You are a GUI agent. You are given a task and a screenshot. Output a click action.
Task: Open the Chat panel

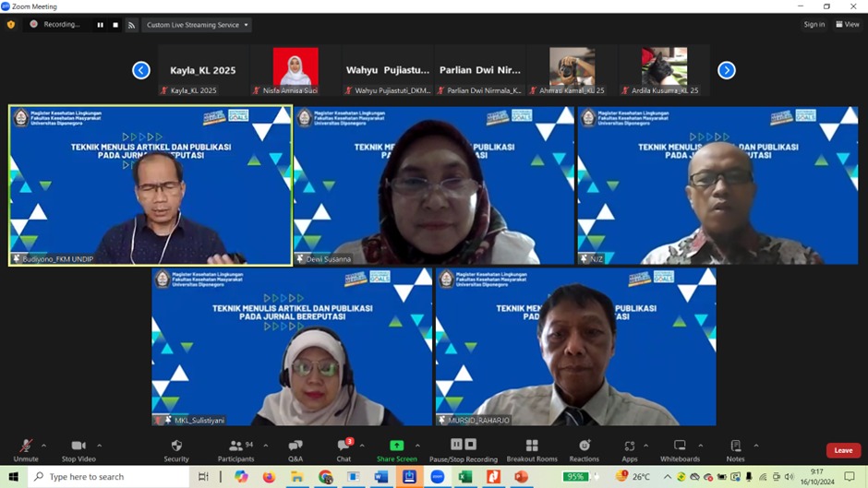coord(344,446)
